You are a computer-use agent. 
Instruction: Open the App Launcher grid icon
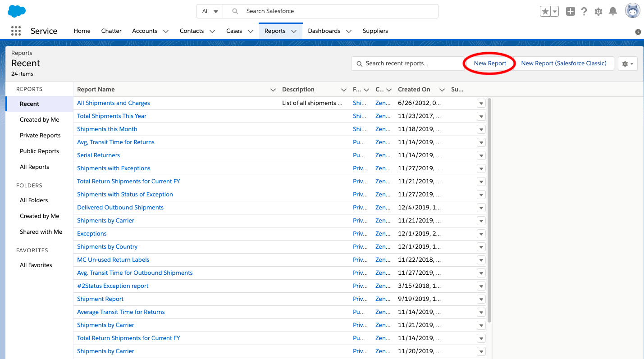pyautogui.click(x=16, y=31)
